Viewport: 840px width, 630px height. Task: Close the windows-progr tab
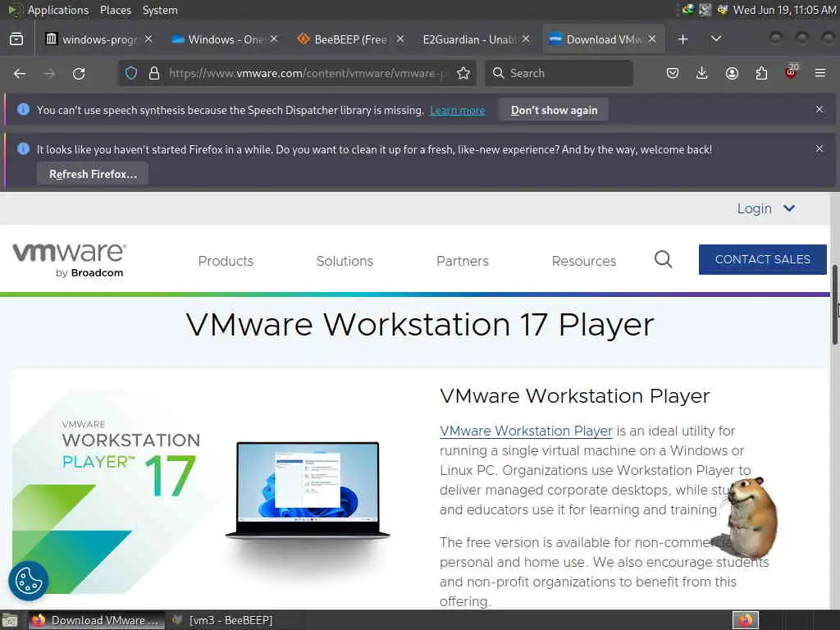(148, 39)
